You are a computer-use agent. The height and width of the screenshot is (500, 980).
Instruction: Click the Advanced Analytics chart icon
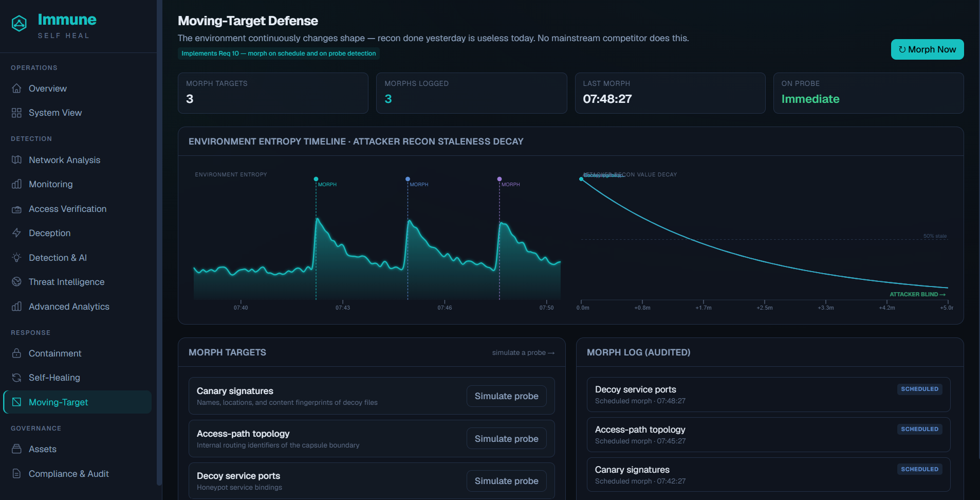[x=16, y=307]
